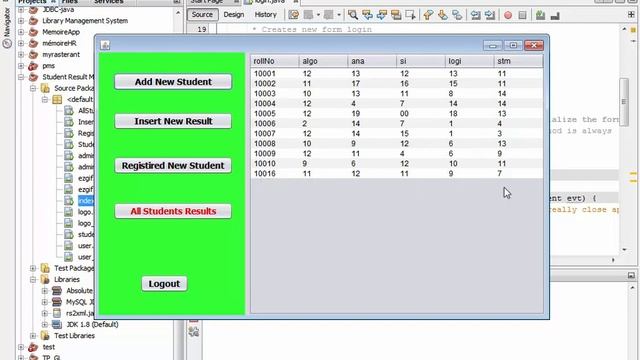The height and width of the screenshot is (360, 640).
Task: Click JDK 1.8 (Default) library icon
Action: (57, 324)
